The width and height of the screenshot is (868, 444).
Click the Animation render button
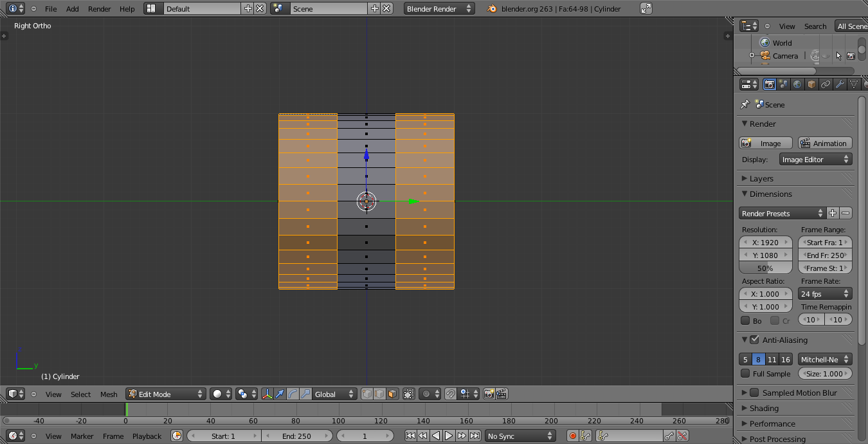click(x=825, y=143)
